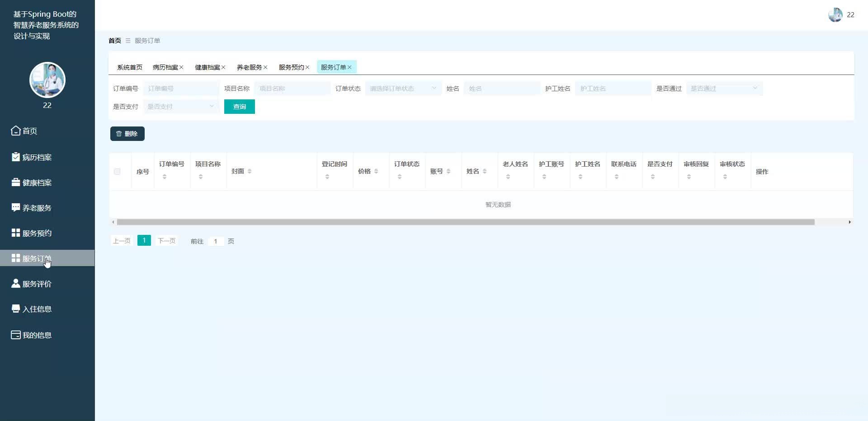Sort by 护工账号 column

544,177
